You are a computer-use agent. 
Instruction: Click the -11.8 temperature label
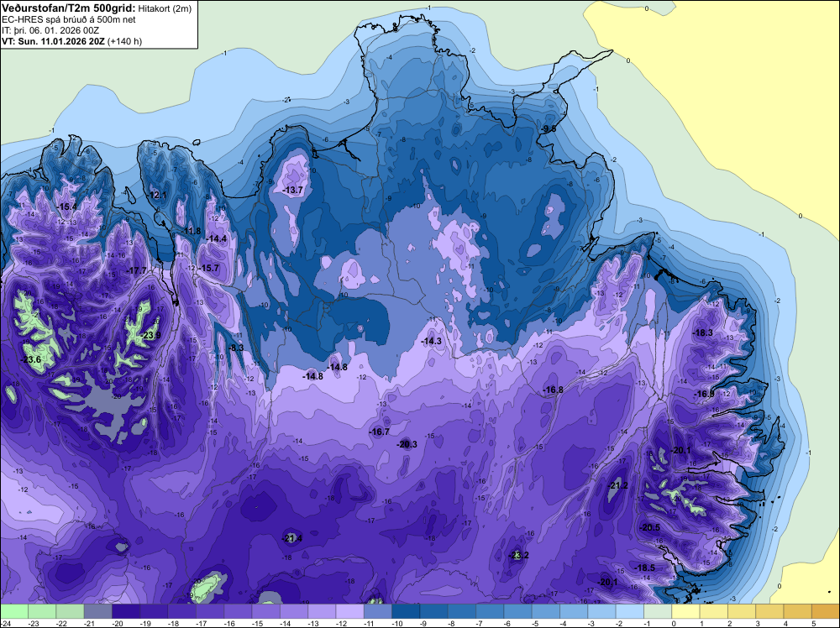tap(191, 231)
